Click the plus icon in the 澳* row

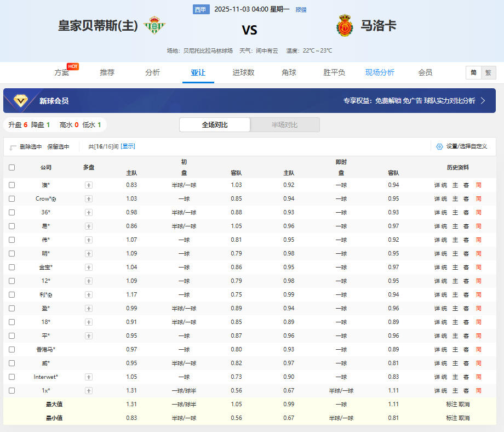tap(89, 185)
